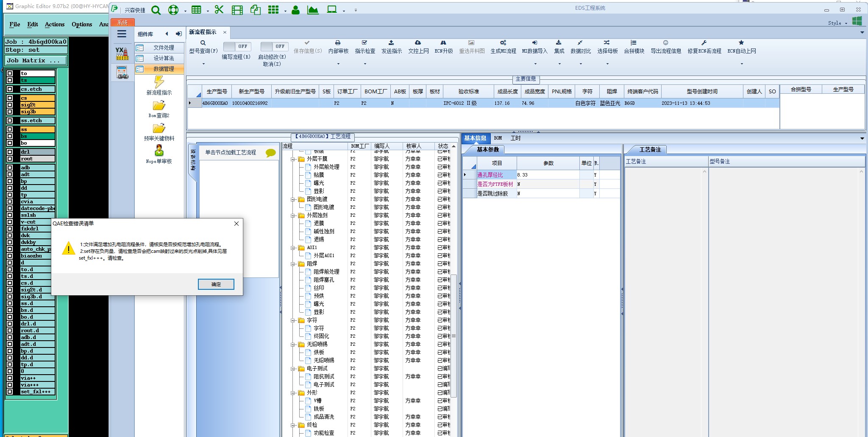Check the box beside layer 'cs.etch'
The width and height of the screenshot is (868, 437).
(10, 89)
